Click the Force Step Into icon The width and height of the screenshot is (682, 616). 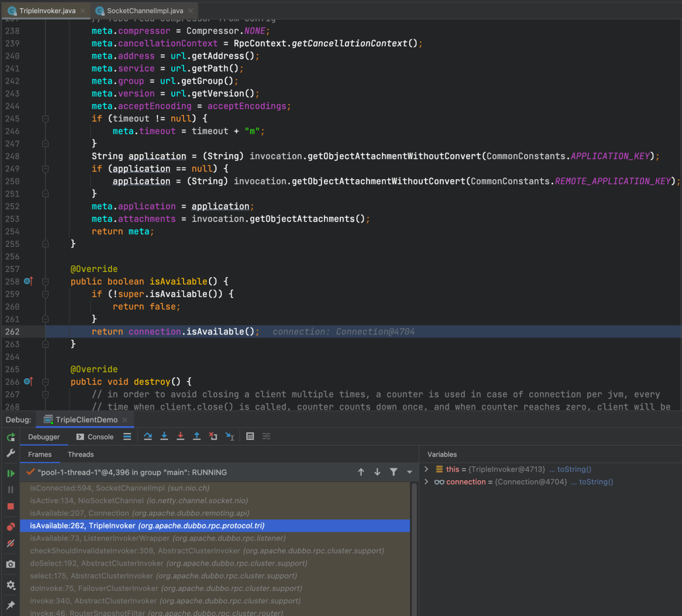pos(181,437)
